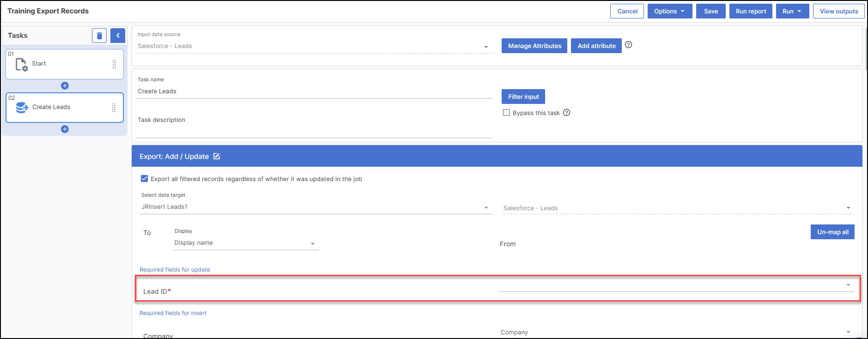Click the plus icon below Start task
This screenshot has width=868, height=339.
click(x=65, y=85)
